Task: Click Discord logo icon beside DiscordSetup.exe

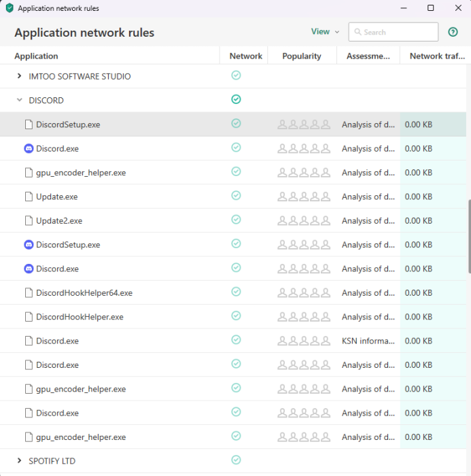Action: (x=29, y=245)
